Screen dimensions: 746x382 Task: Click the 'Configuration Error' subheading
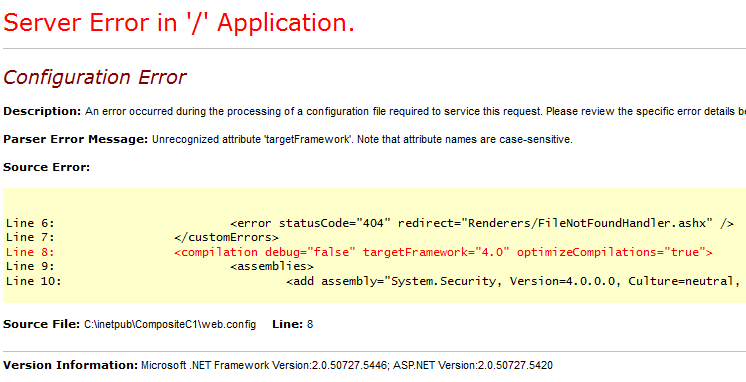pyautogui.click(x=95, y=78)
